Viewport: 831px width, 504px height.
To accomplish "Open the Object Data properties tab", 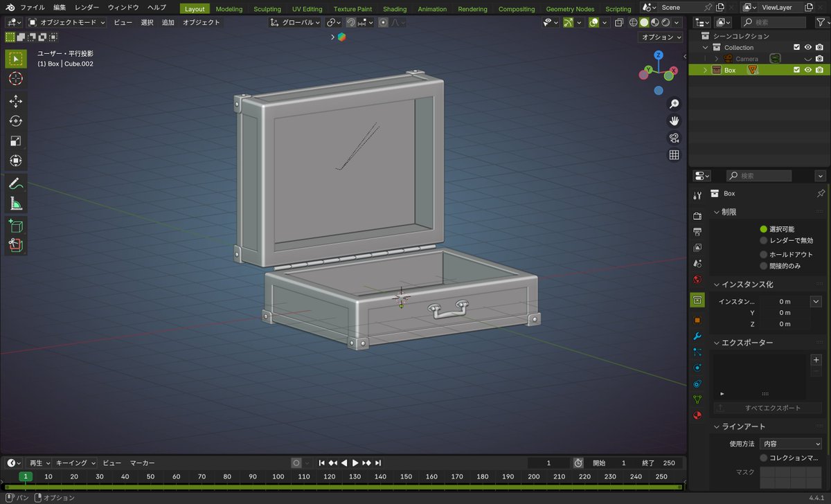I will (697, 399).
